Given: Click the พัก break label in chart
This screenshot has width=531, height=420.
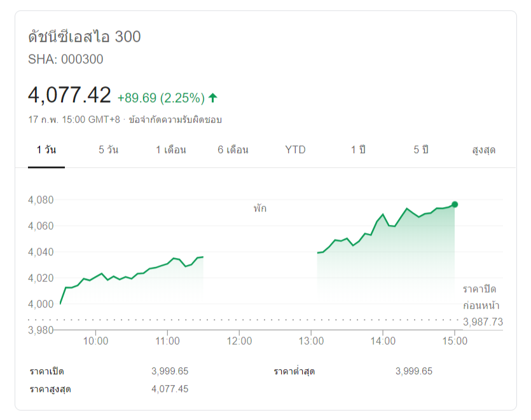Looking at the screenshot, I should pyautogui.click(x=259, y=208).
